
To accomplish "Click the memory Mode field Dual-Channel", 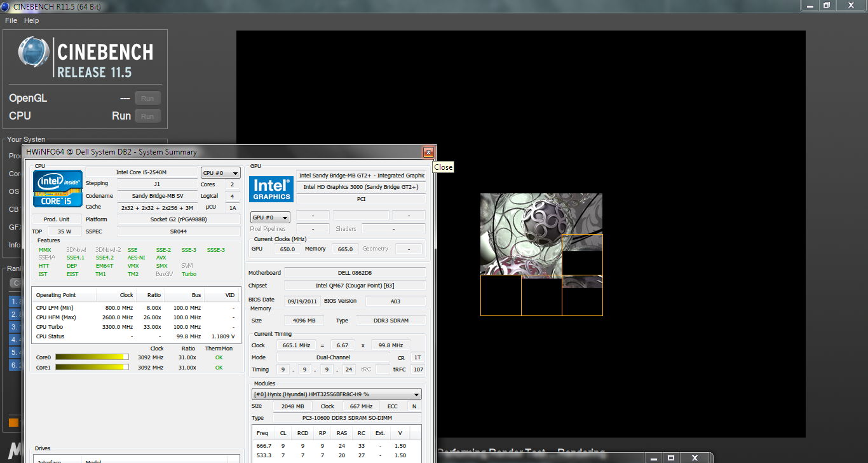I will [x=334, y=357].
